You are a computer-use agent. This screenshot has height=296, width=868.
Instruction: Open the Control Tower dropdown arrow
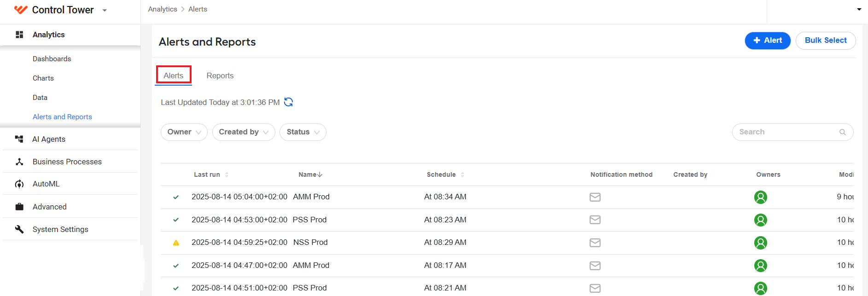[x=105, y=10]
